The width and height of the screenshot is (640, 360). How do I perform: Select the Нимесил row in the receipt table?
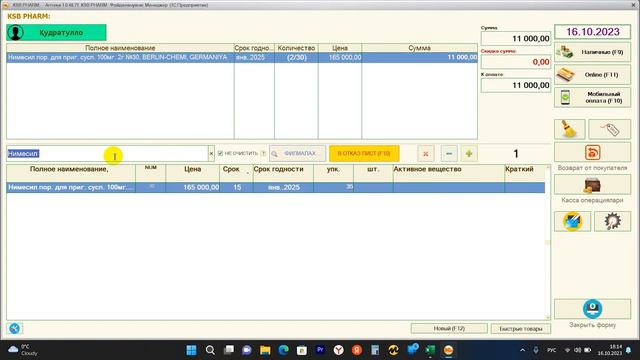(x=242, y=58)
